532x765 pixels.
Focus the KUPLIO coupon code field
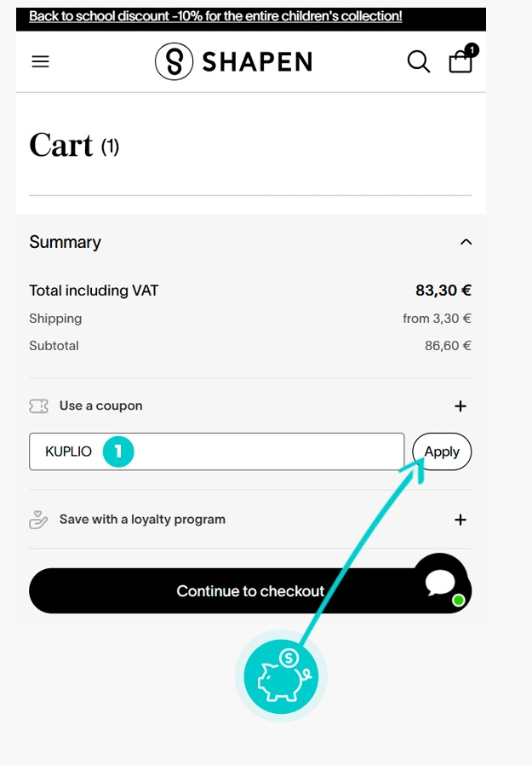pyautogui.click(x=255, y=452)
